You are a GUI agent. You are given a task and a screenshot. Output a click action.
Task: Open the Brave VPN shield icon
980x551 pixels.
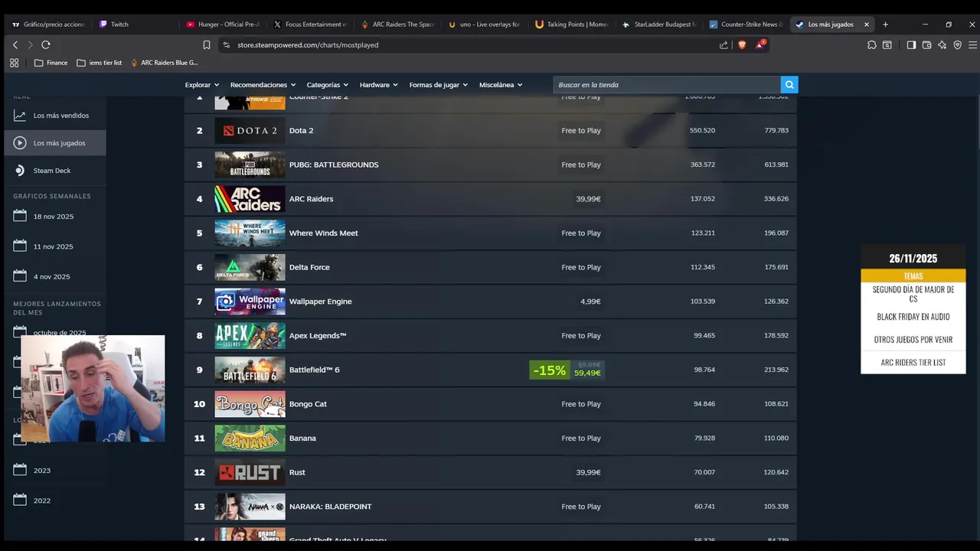point(957,45)
